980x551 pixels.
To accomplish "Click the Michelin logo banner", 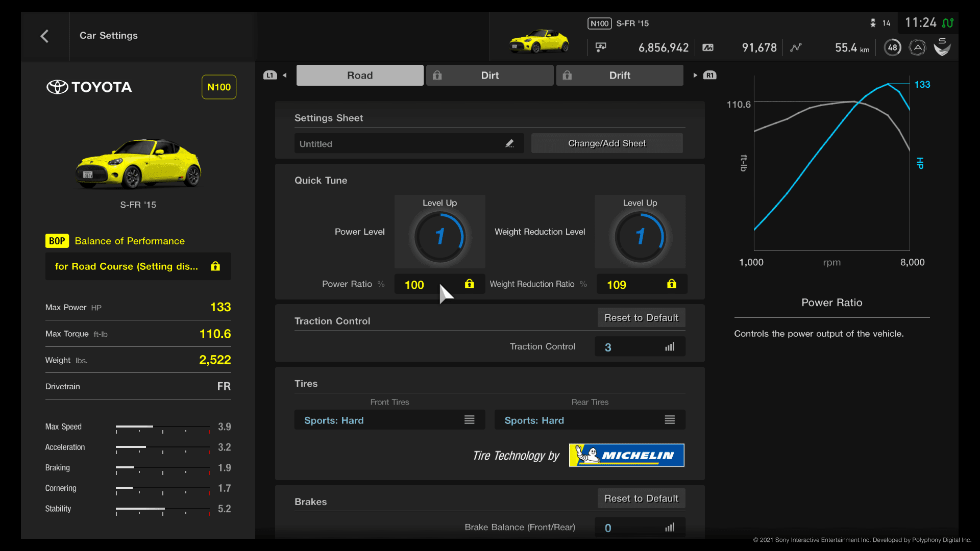I will point(627,456).
